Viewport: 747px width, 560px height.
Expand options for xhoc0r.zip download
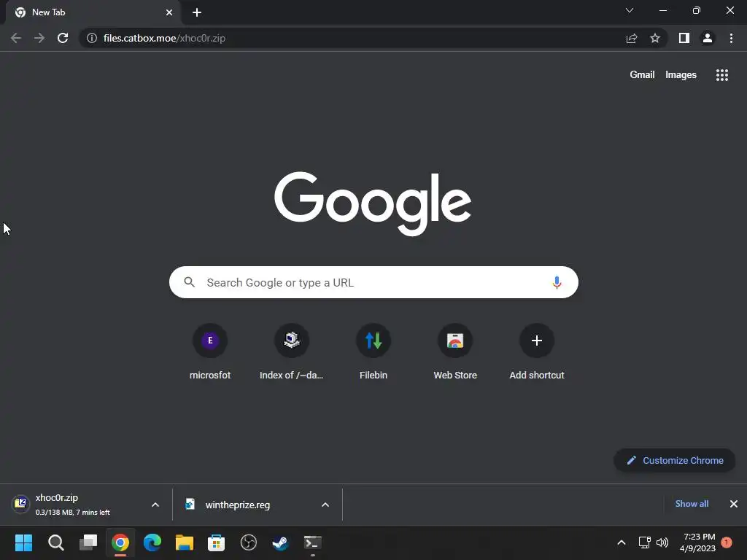tap(155, 505)
